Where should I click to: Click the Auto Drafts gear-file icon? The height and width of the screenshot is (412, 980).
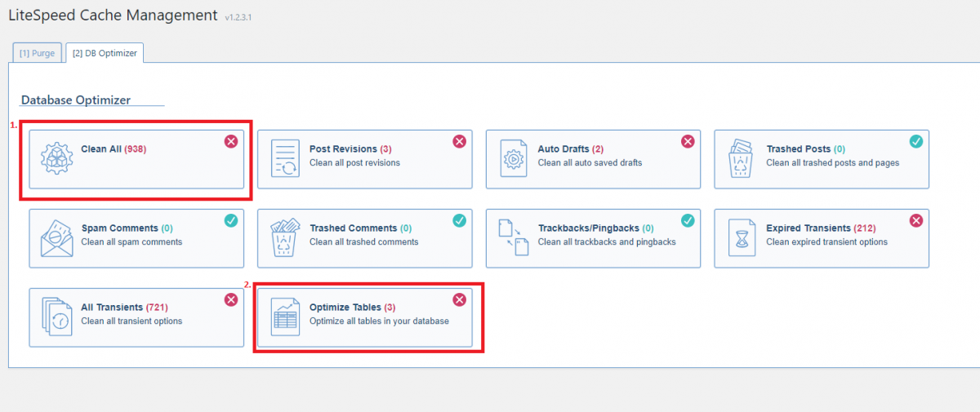coord(514,159)
